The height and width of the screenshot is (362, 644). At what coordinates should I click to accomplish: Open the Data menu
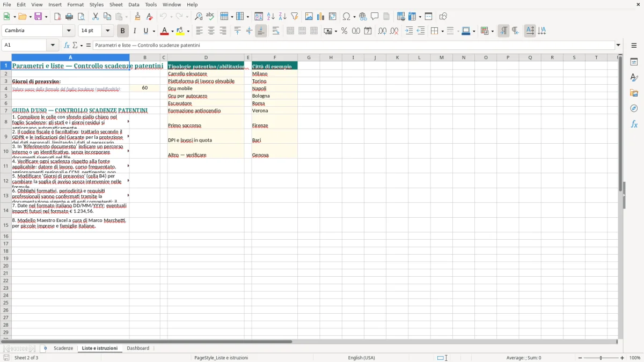tap(134, 4)
